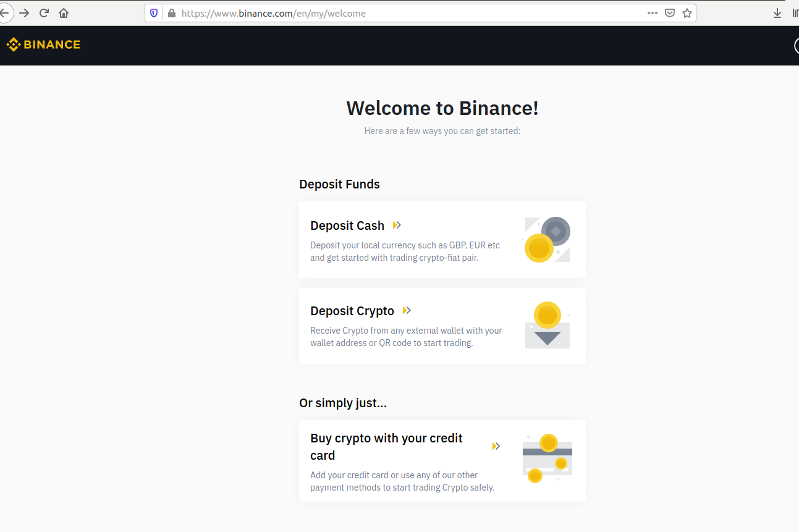
Task: Open the browser downloads panel
Action: tap(777, 13)
